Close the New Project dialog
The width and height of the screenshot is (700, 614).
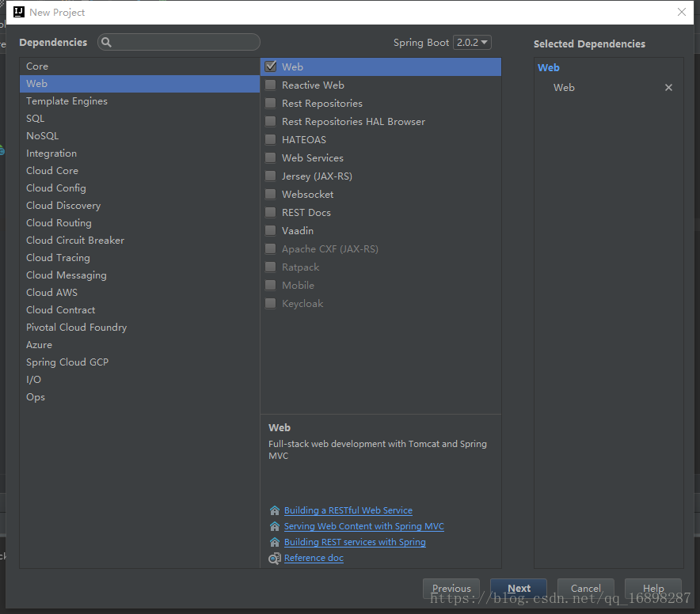682,12
